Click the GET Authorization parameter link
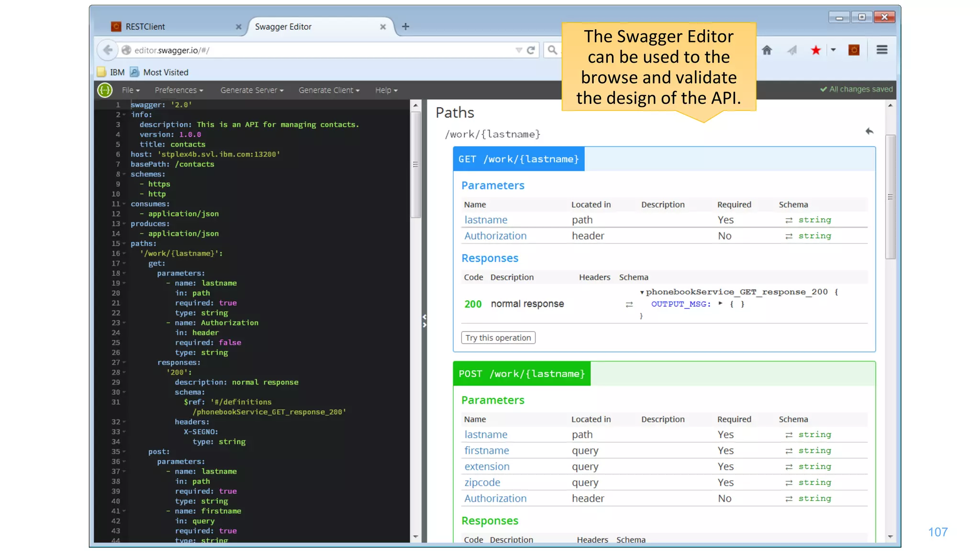 click(495, 236)
